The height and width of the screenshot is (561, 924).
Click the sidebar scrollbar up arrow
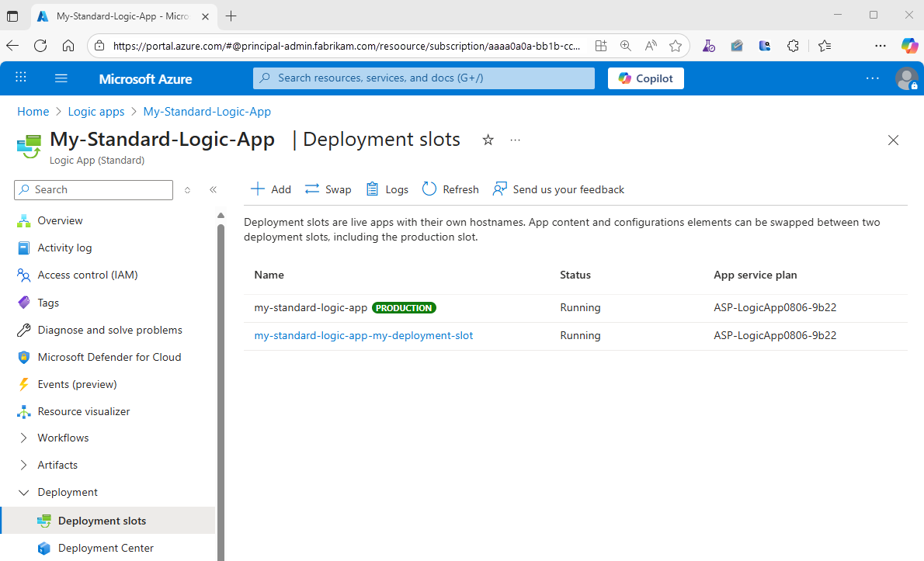221,216
